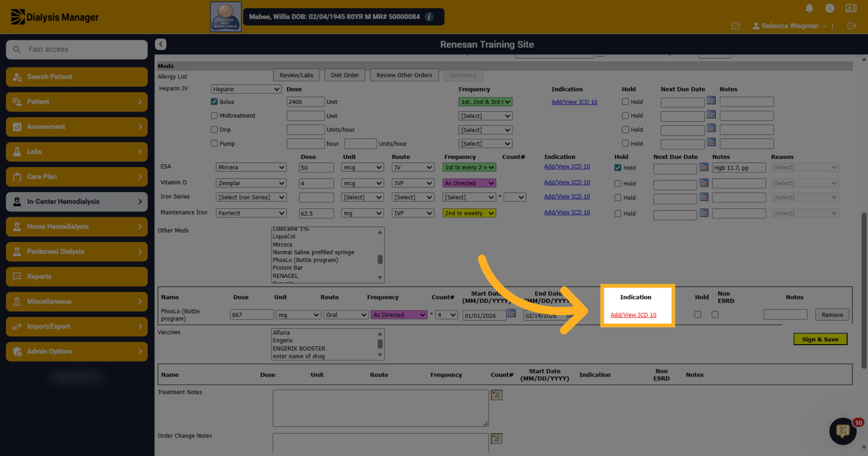The height and width of the screenshot is (456, 868).
Task: Open the PhosLo route Oral dropdown
Action: point(346,315)
